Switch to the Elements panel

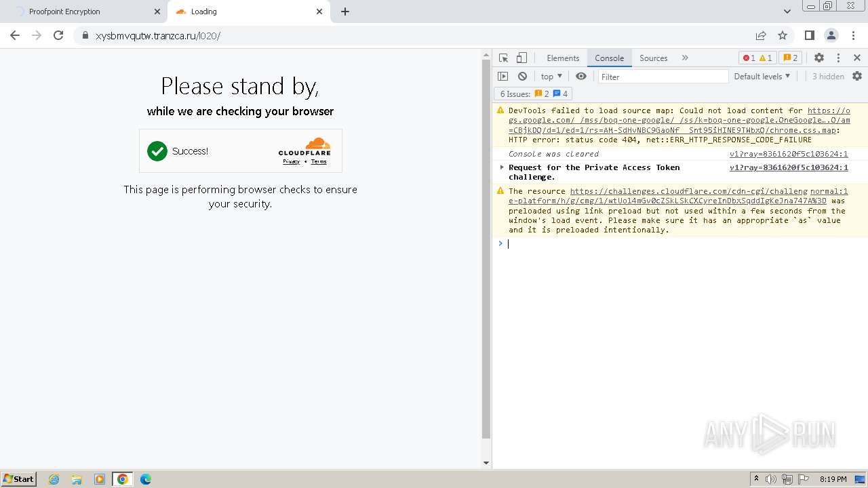click(563, 58)
